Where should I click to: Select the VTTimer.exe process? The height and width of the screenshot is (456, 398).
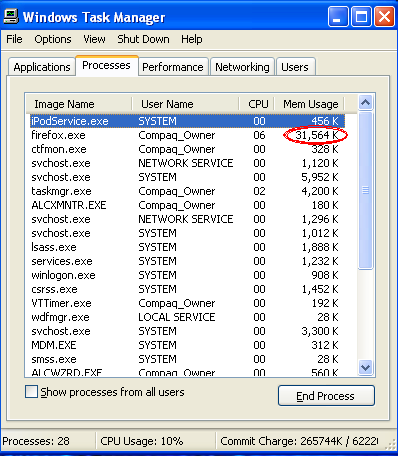pos(187,303)
